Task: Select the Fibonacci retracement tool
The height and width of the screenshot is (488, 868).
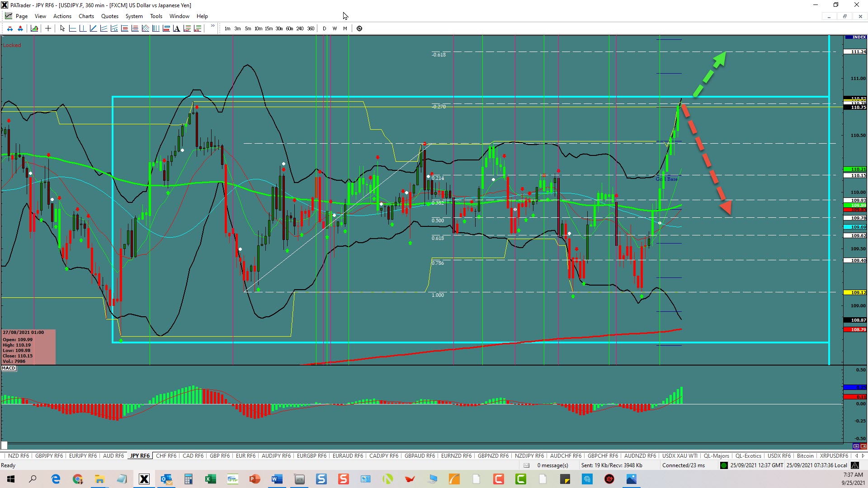Action: pos(124,28)
